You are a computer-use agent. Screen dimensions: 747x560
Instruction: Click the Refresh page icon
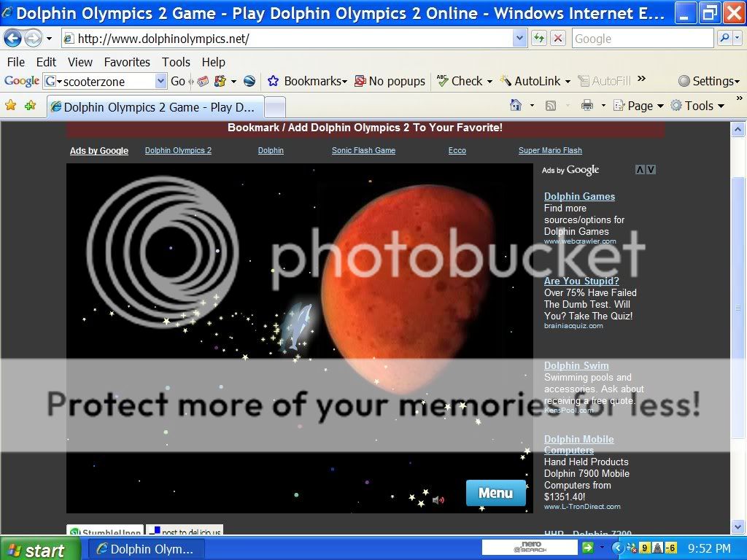point(539,39)
